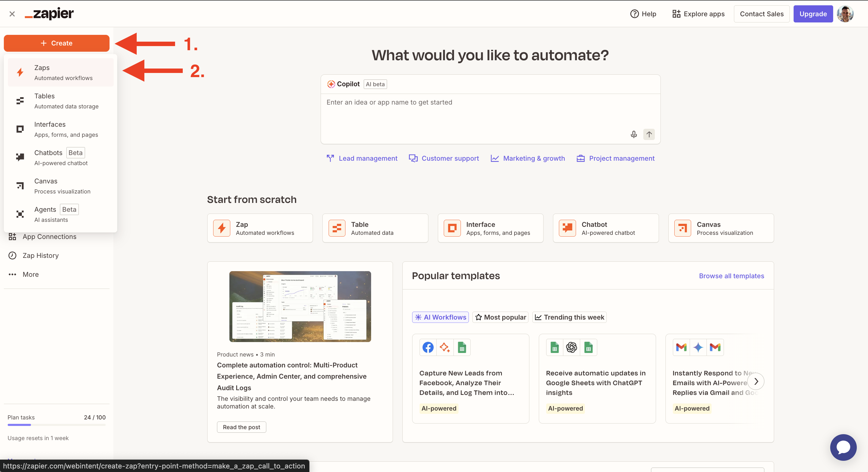Expand the More sidebar item
The height and width of the screenshot is (472, 868).
(30, 274)
